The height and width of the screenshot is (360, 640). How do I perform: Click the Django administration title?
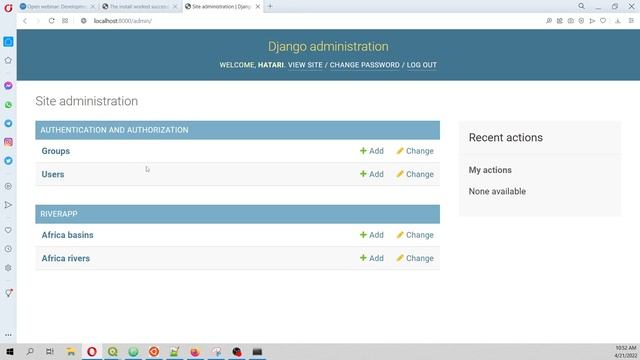coord(328,47)
